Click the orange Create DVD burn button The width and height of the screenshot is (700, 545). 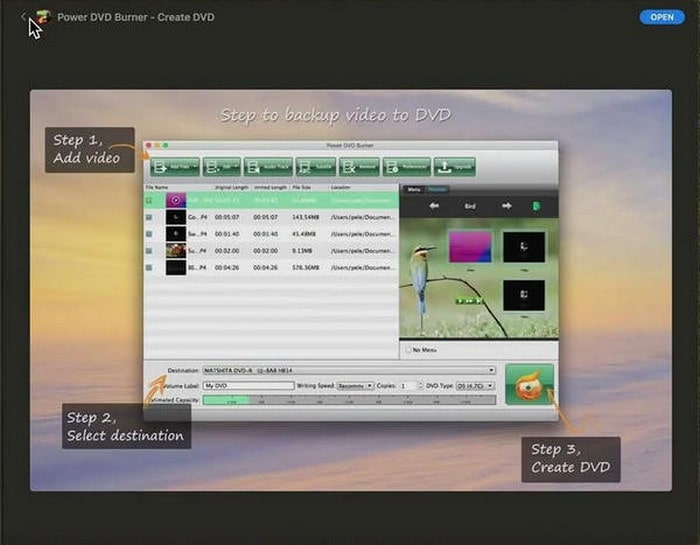pos(529,384)
